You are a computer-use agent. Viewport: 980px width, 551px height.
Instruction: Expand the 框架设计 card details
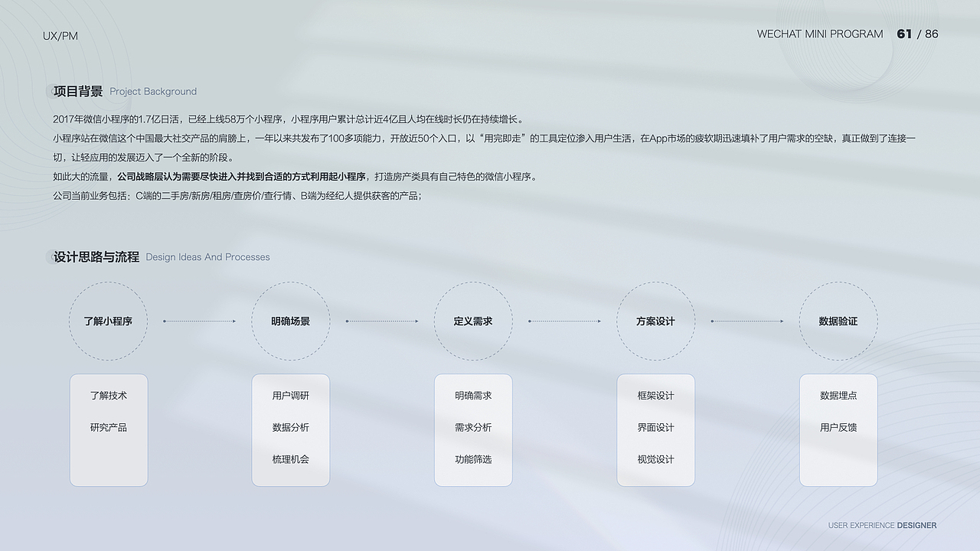point(656,395)
